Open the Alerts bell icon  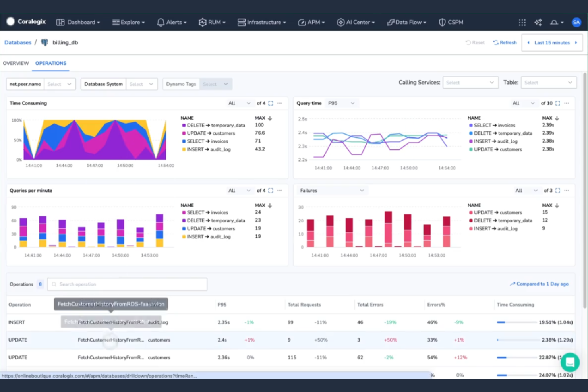coord(160,22)
